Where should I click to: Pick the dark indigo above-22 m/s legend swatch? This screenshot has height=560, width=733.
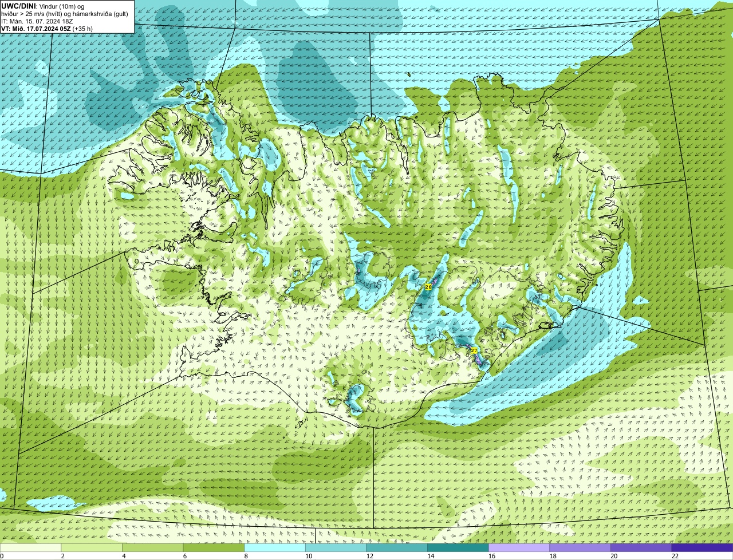[703, 547]
